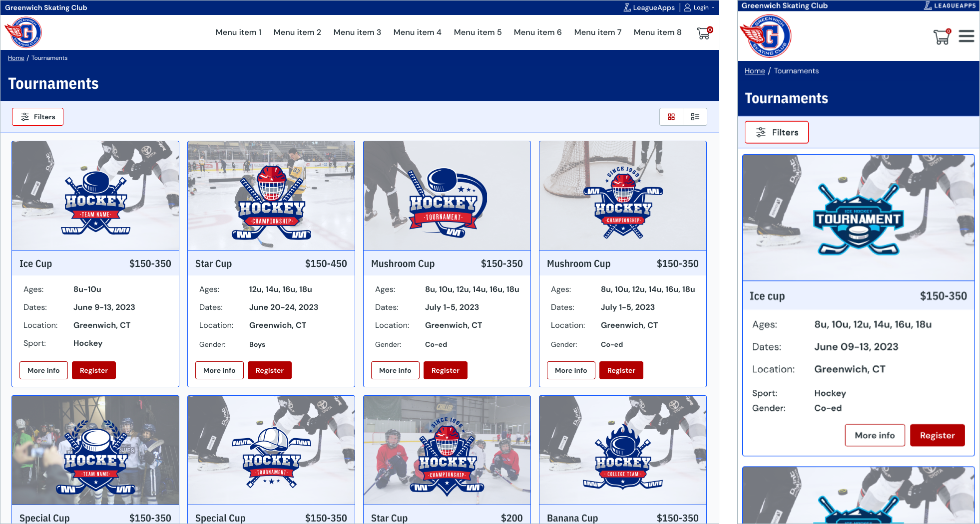Viewport: 980px width, 524px height.
Task: Open the Login dropdown
Action: pos(699,7)
